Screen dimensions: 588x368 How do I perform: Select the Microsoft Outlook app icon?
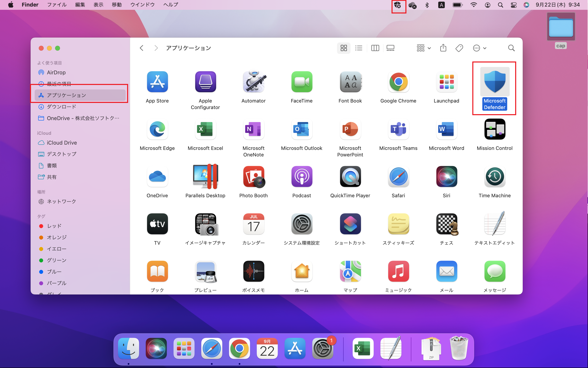tap(302, 129)
